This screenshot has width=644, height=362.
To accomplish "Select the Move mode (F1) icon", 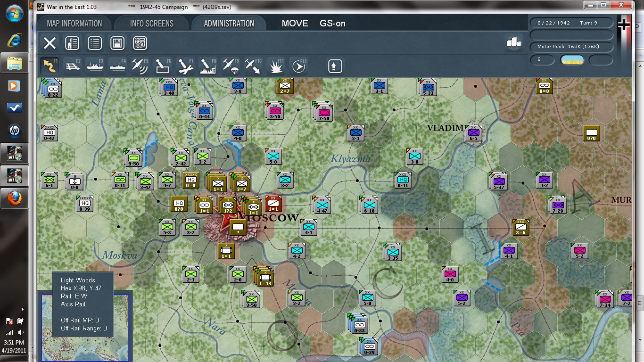I will tap(50, 66).
